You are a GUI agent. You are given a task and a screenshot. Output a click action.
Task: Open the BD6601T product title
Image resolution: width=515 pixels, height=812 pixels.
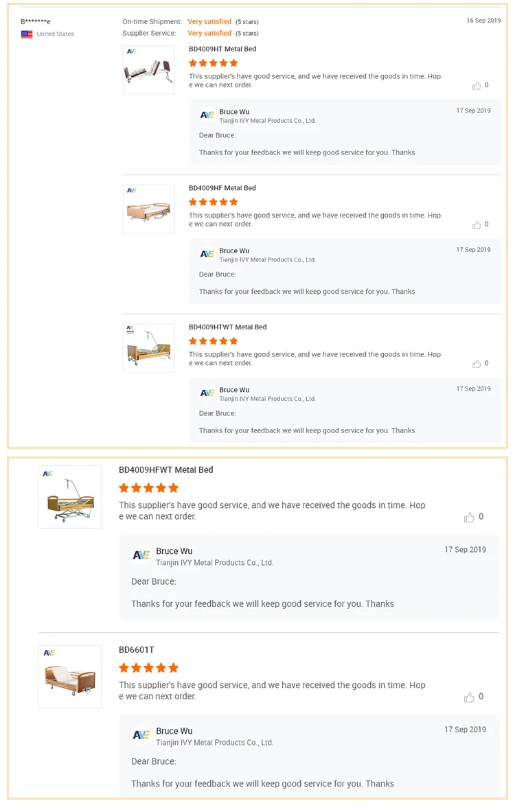point(137,650)
